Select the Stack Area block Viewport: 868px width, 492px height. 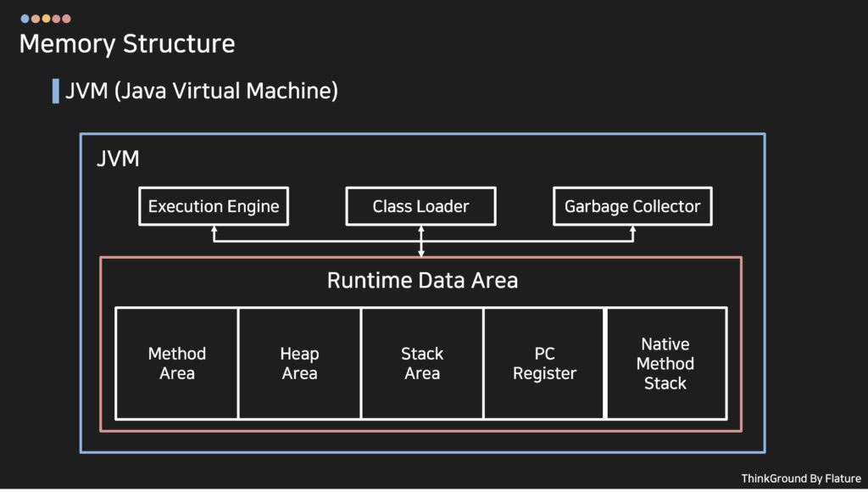(x=422, y=363)
